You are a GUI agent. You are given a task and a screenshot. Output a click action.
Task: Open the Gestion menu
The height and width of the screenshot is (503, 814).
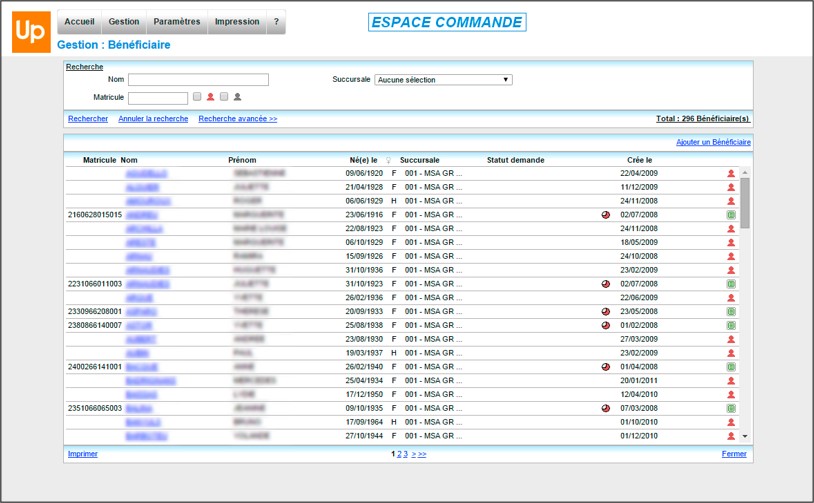pos(124,22)
